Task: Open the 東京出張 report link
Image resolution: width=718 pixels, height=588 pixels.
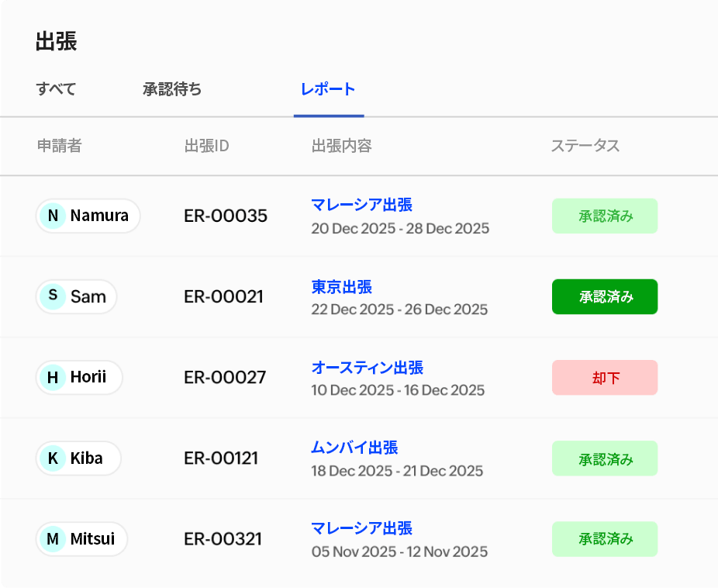Action: tap(342, 285)
